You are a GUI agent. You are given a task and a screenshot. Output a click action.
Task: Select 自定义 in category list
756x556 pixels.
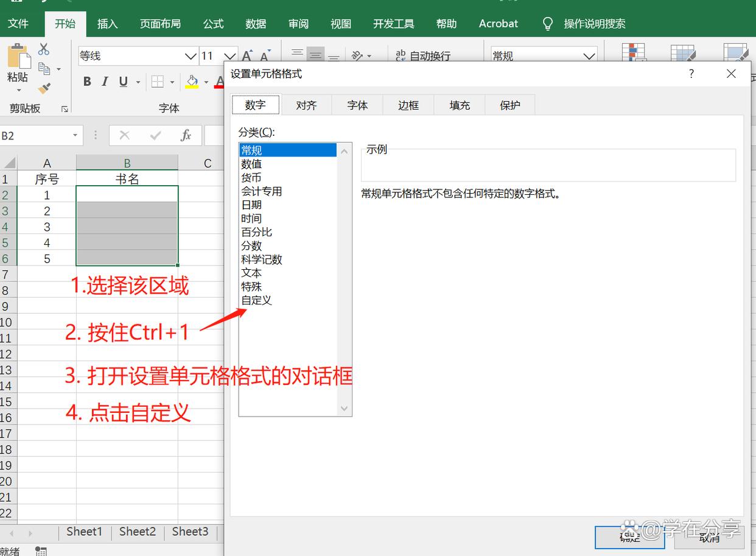256,300
